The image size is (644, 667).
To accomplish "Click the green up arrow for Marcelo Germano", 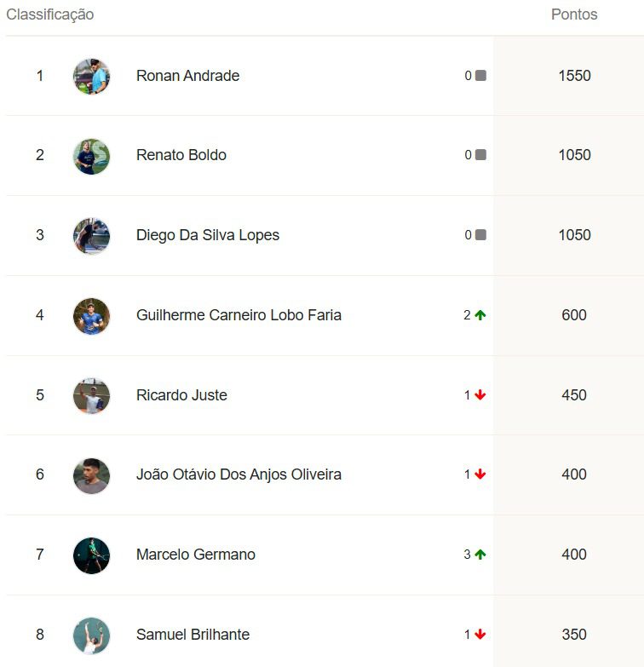I will 480,555.
